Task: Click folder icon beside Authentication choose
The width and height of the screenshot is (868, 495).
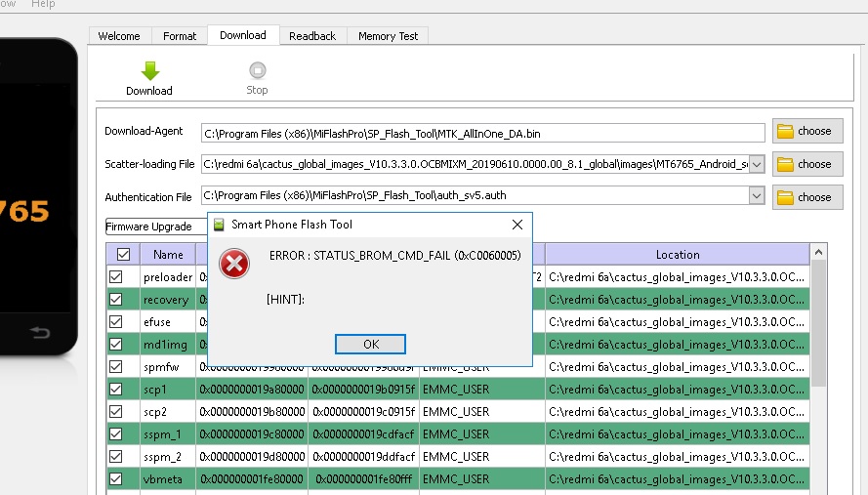Action: click(x=785, y=197)
